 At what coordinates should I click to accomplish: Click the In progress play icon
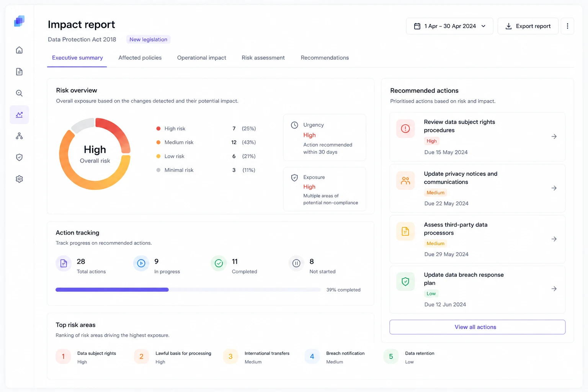[141, 263]
